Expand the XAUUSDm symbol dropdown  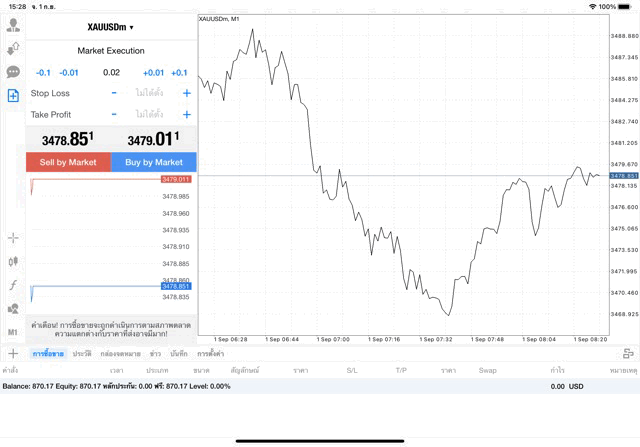(111, 27)
